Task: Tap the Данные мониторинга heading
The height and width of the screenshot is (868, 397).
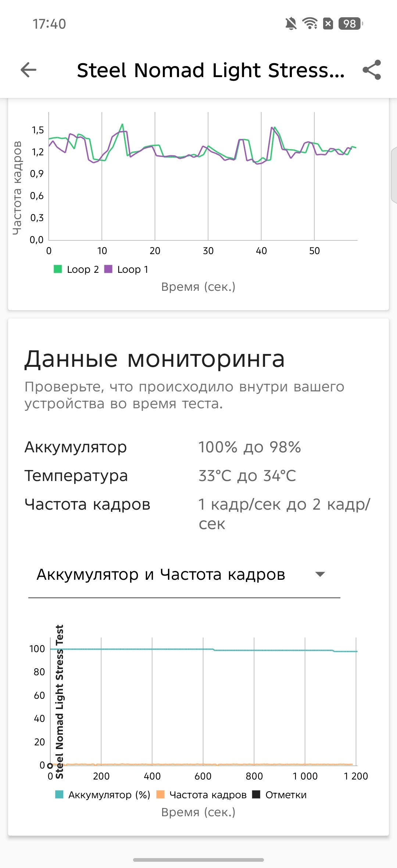Action: tap(154, 359)
